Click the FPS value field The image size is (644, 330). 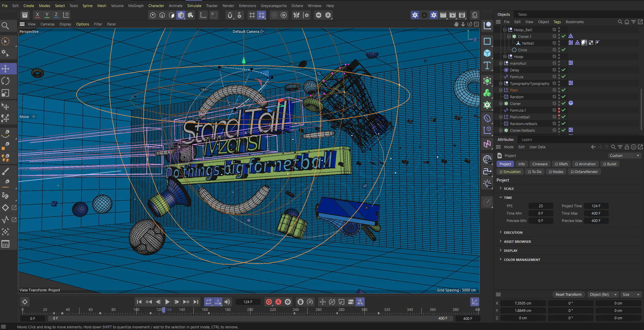[541, 206]
